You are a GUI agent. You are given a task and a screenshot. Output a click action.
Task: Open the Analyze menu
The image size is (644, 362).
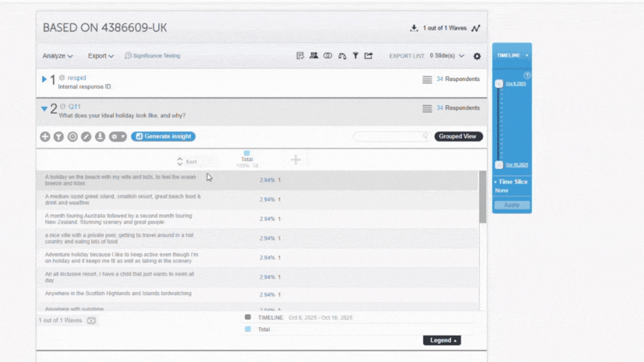57,56
